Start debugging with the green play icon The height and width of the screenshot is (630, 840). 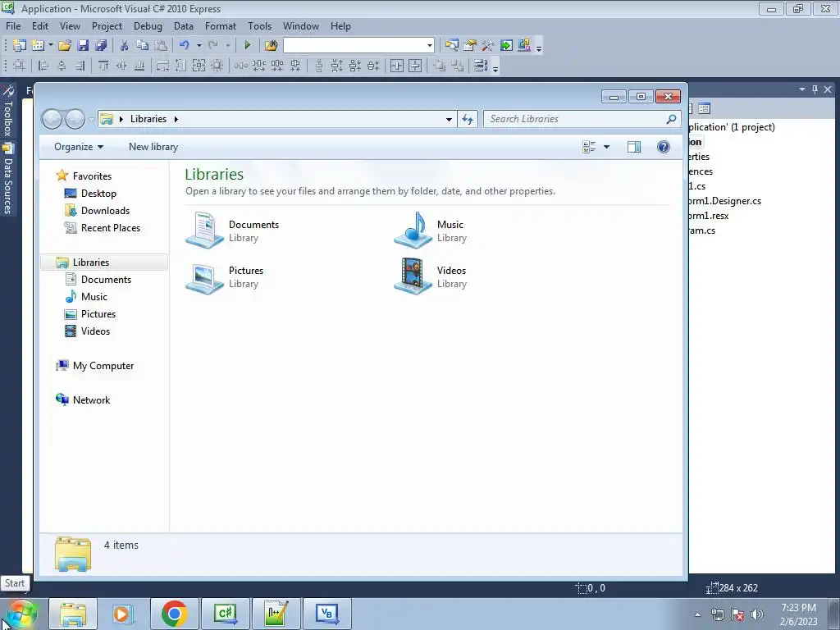(x=248, y=46)
